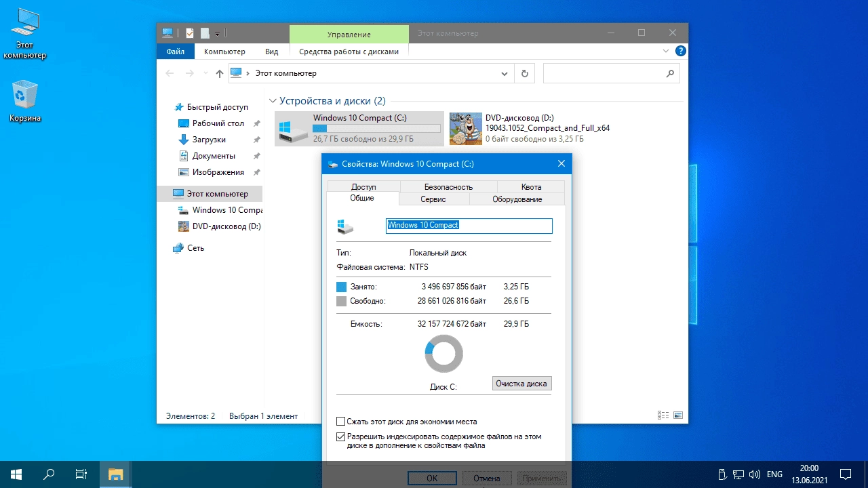868x488 pixels.
Task: Switch to the Квота tab
Action: tap(531, 187)
